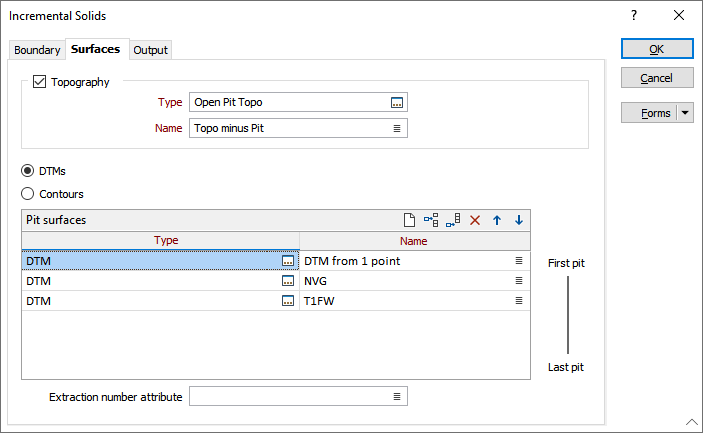This screenshot has width=703, height=433.
Task: Uncheck the Topography checkbox
Action: 40,82
